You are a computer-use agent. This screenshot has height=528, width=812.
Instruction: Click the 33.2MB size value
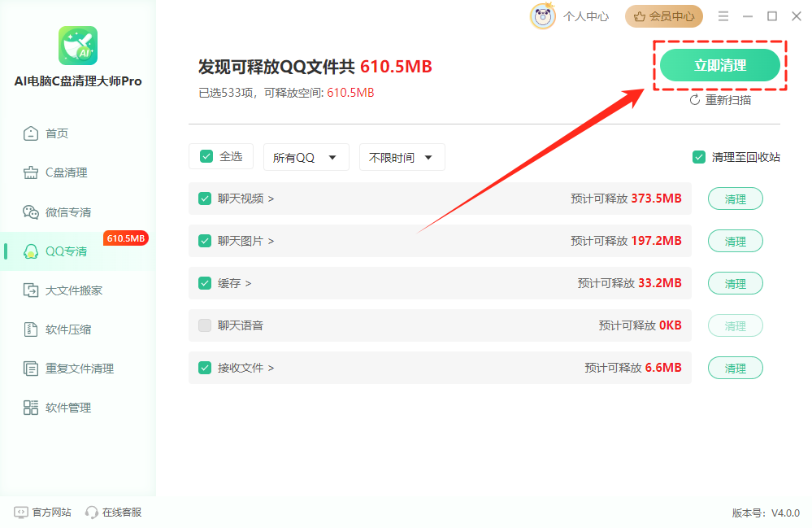click(x=660, y=283)
